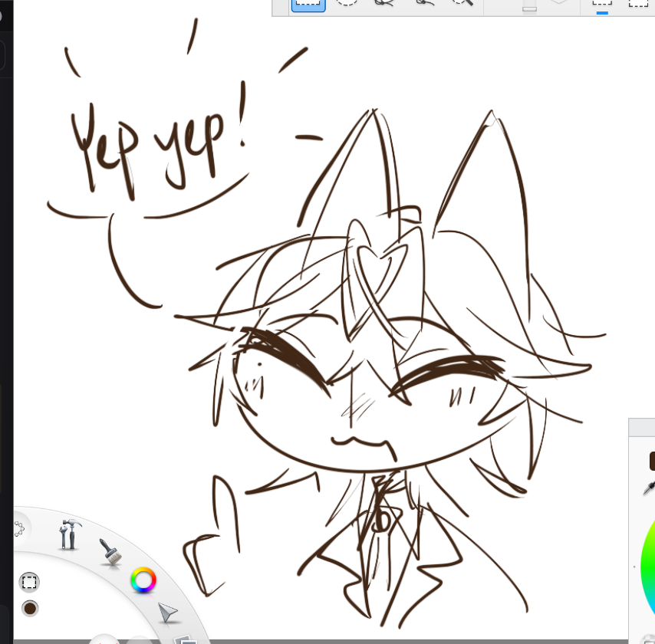Select the highlighted rectangle selection tool
This screenshot has width=655, height=644.
308,5
